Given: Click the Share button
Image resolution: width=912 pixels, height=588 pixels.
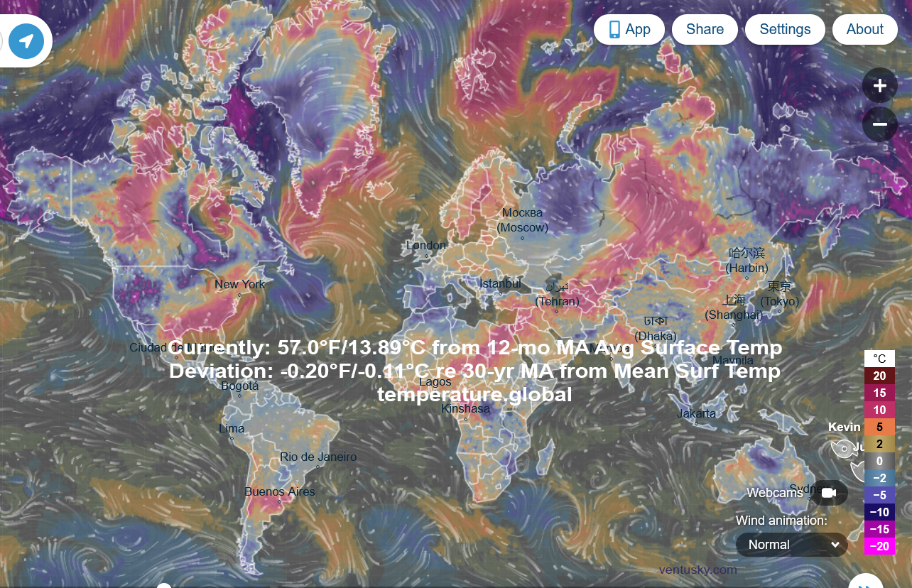Looking at the screenshot, I should pyautogui.click(x=705, y=30).
